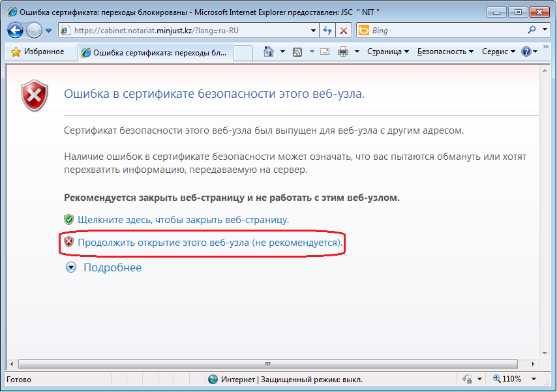Click Продолжить открытие этого веб-узла link
557x392 pixels.
point(210,243)
